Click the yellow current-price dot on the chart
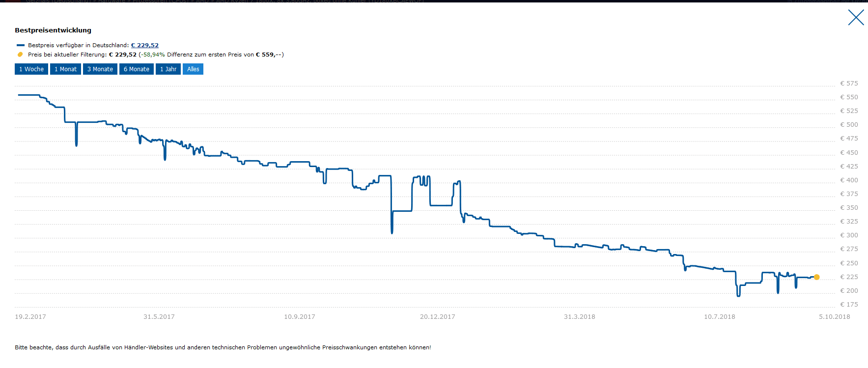868x368 pixels. tap(816, 277)
